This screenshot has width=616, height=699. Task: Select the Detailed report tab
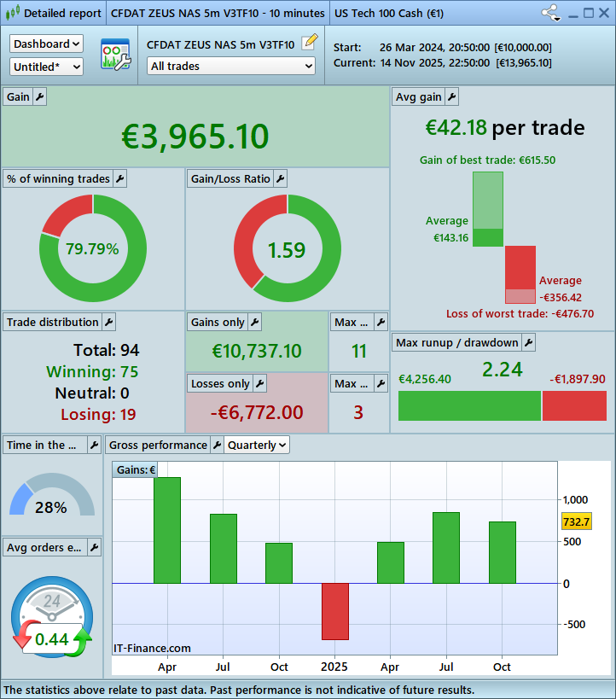54,13
